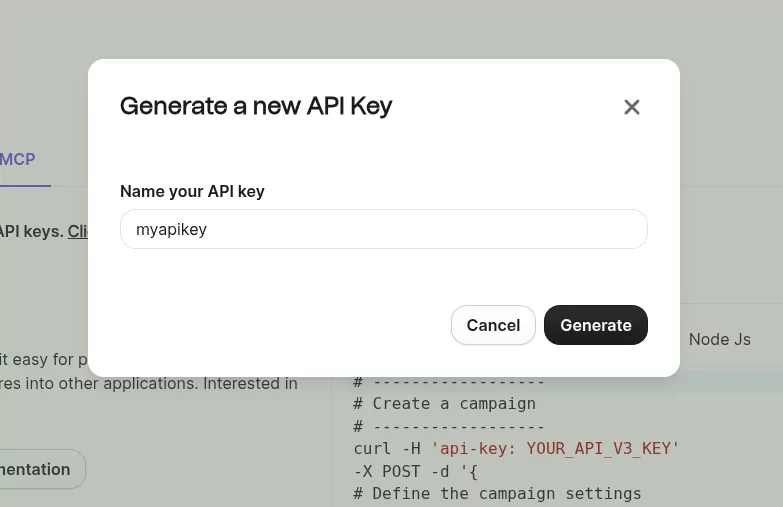This screenshot has width=783, height=507.
Task: Click the bold 'API keys.' text
Action: coord(31,231)
